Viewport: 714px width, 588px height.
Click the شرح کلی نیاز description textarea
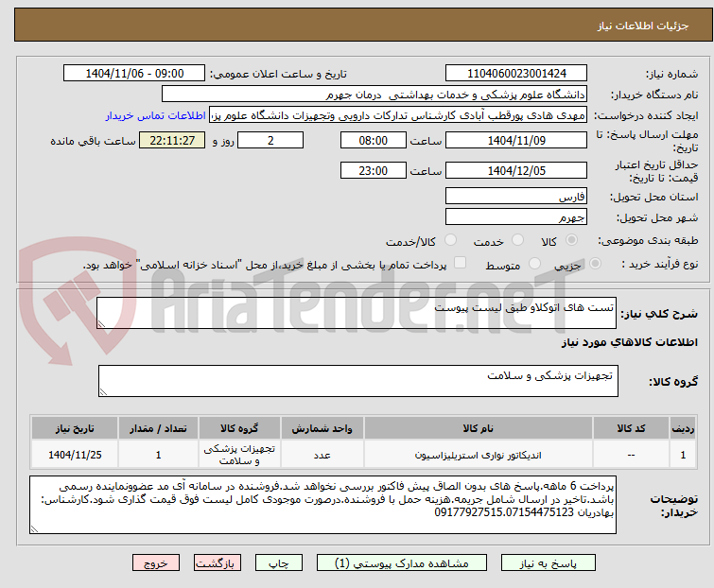[x=357, y=313]
